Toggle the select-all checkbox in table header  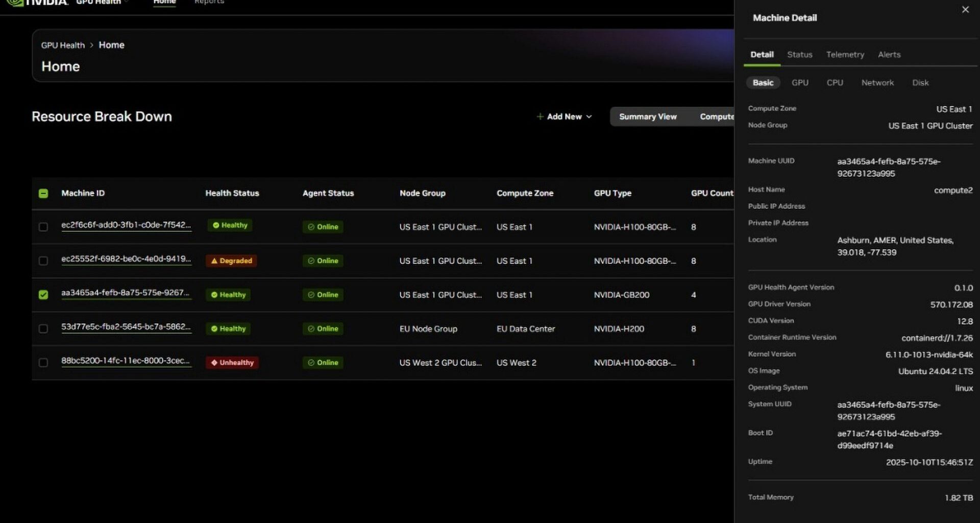(x=43, y=194)
